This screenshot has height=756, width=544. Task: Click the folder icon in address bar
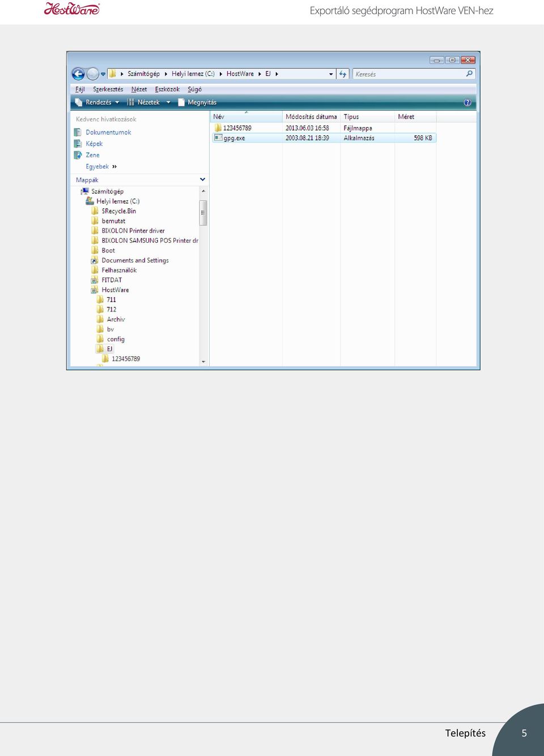[x=113, y=74]
